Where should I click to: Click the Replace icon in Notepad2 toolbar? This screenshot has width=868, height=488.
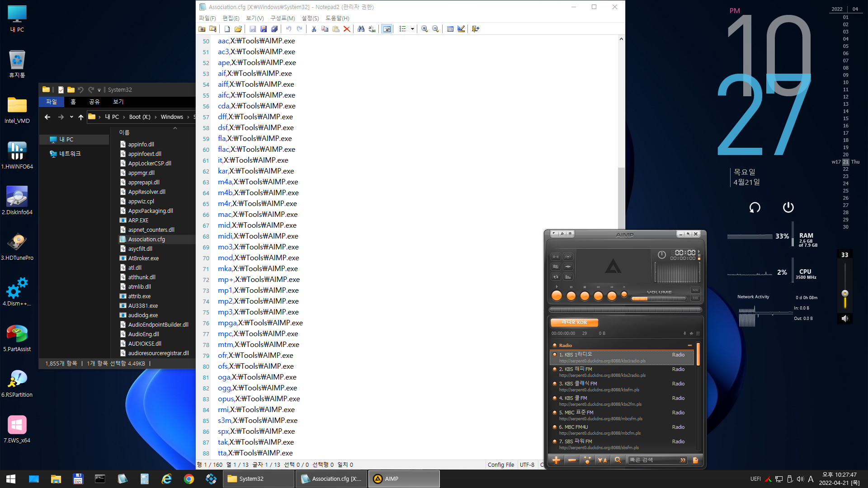[372, 29]
